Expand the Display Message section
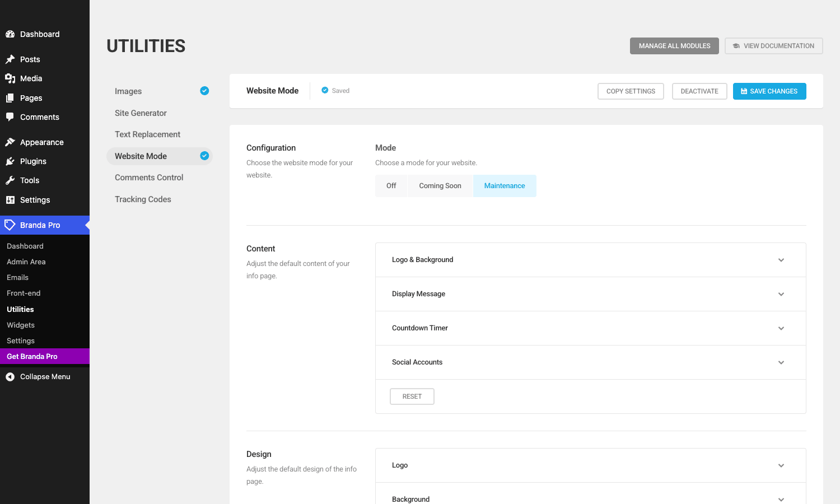Viewport: 840px width, 504px height. (591, 294)
